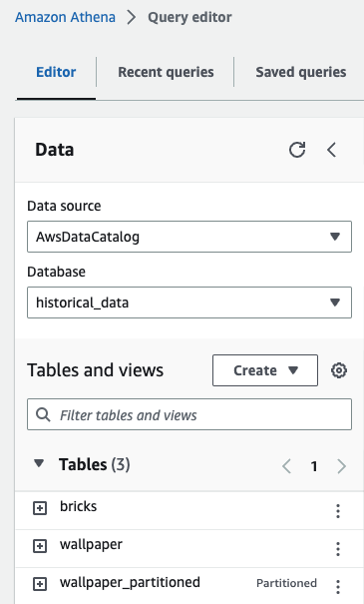This screenshot has height=604, width=364.
Task: Expand the bricks table columns
Action: [40, 508]
